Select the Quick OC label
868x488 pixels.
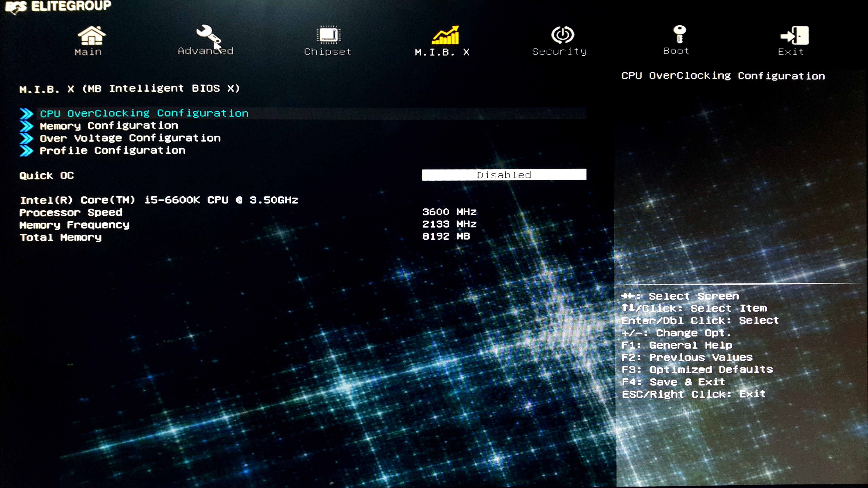click(47, 176)
